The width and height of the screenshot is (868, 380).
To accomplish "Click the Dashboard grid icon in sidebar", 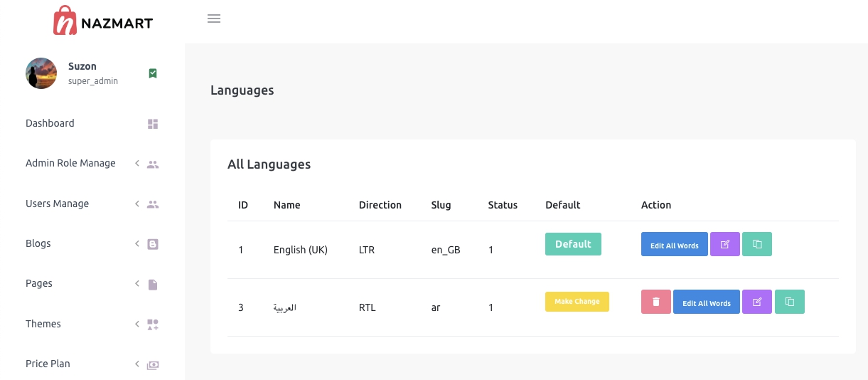I will [153, 124].
